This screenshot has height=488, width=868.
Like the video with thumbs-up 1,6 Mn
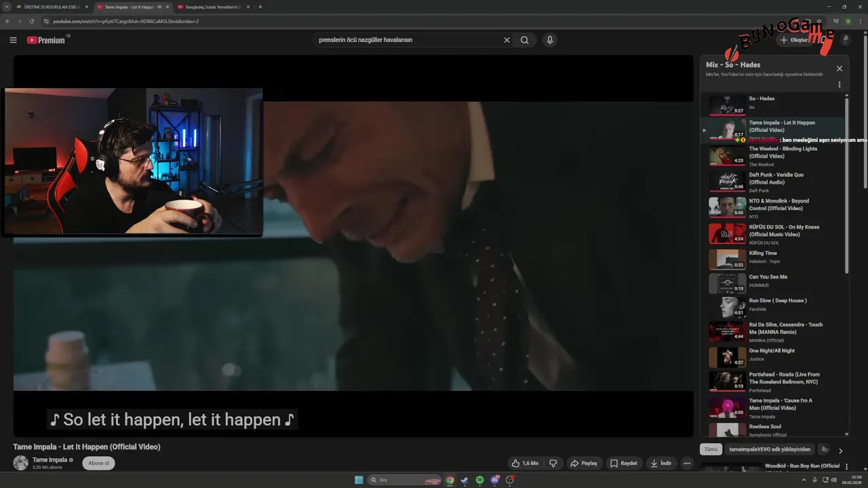pos(525,463)
